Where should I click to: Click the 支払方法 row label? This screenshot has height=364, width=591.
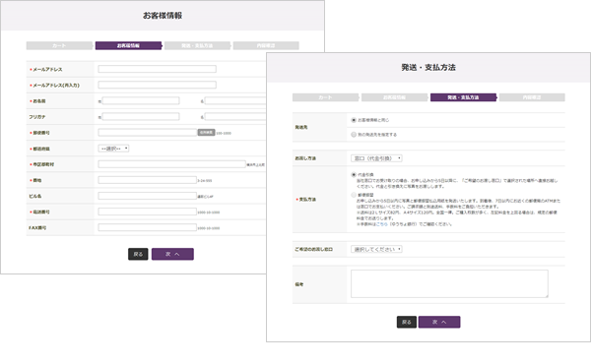pyautogui.click(x=307, y=199)
